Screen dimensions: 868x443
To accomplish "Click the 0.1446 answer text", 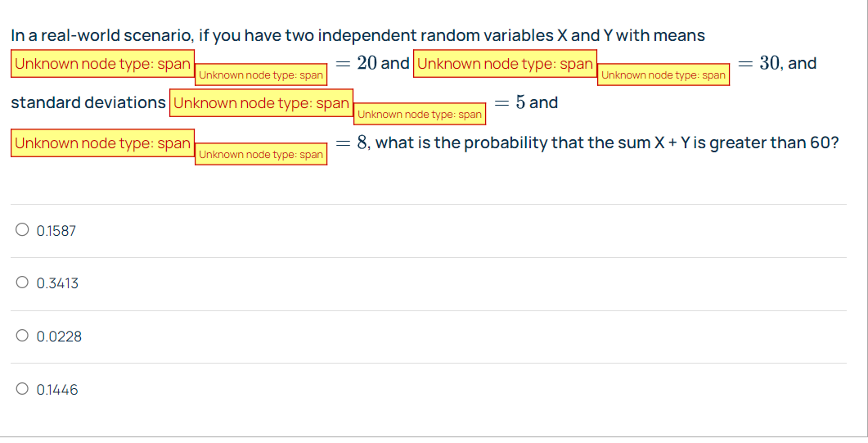I will 58,390.
